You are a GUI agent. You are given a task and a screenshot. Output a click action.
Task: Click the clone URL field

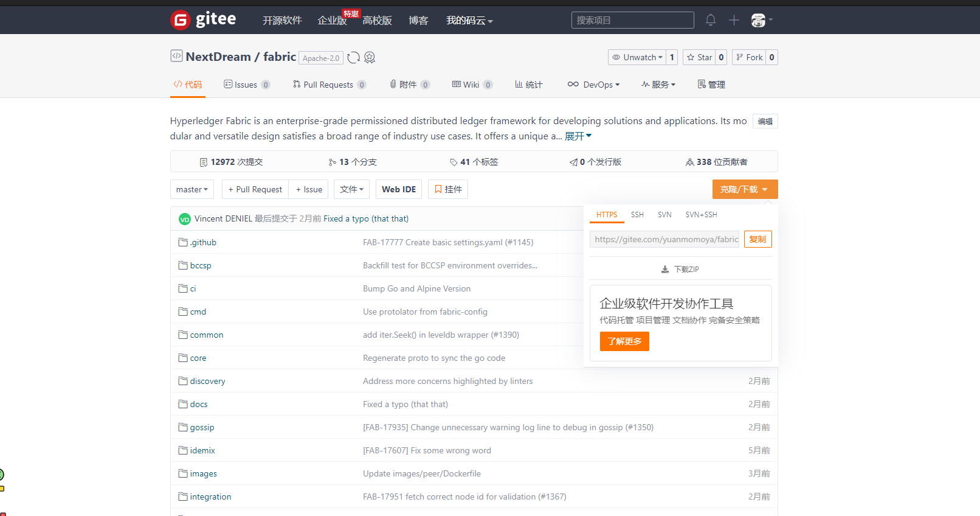coord(664,239)
